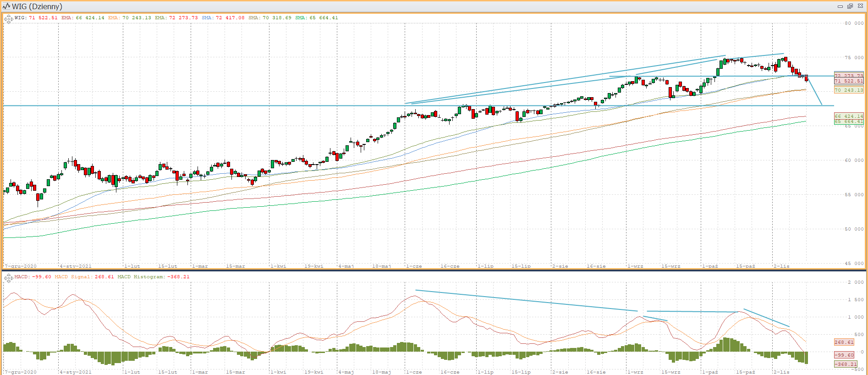Select the orange EMA 70 243.13 legend entry
This screenshot has height=375, width=868.
(x=130, y=18)
